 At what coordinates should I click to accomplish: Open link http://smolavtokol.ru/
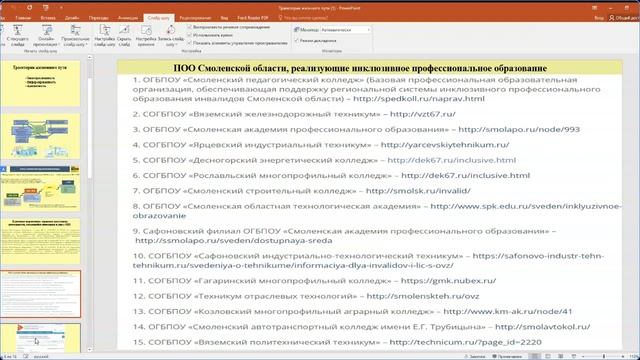click(x=542, y=327)
